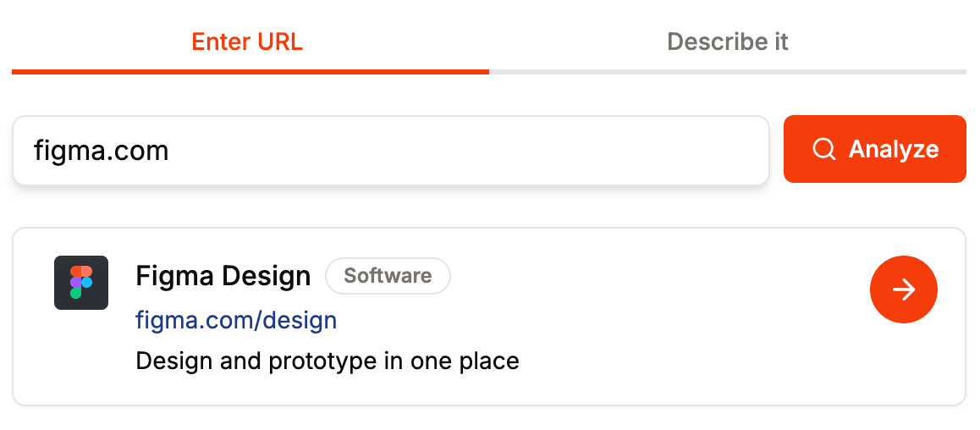The height and width of the screenshot is (430, 980).
Task: Focus the URL input containing figma.com
Action: point(389,151)
